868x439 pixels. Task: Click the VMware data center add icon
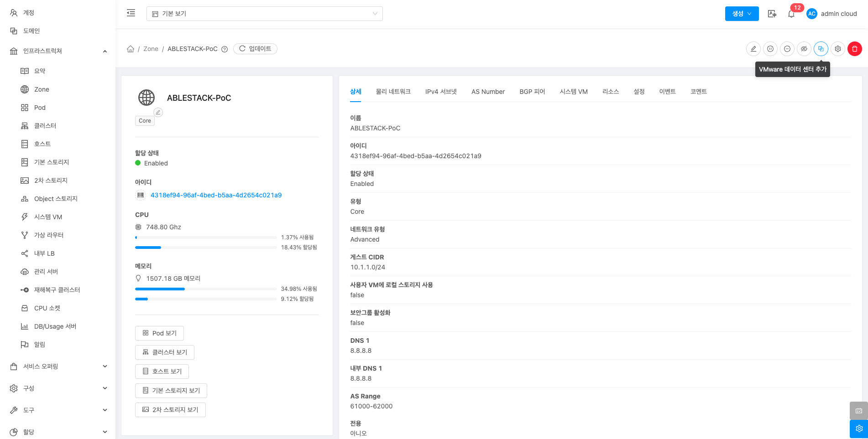pos(821,49)
